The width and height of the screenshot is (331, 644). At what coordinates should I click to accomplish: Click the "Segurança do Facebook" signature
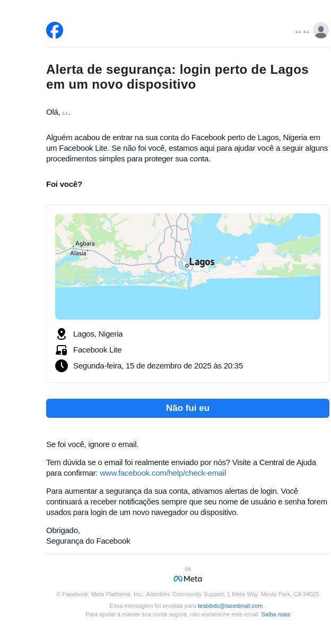coord(88,541)
